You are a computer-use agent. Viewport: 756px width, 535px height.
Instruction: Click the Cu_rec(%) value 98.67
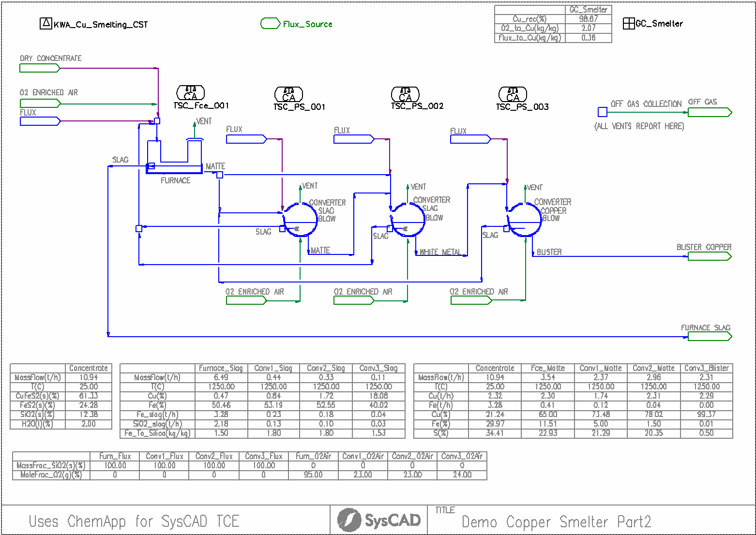589,19
